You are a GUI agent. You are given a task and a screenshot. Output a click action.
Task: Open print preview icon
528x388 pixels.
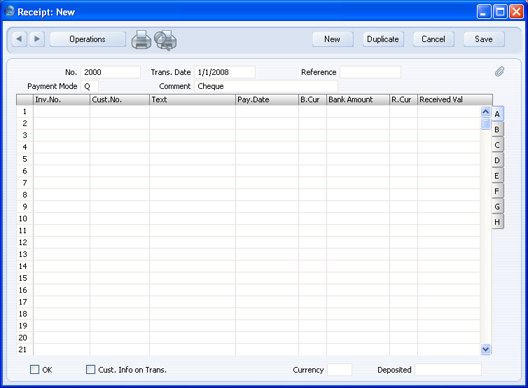(x=166, y=40)
